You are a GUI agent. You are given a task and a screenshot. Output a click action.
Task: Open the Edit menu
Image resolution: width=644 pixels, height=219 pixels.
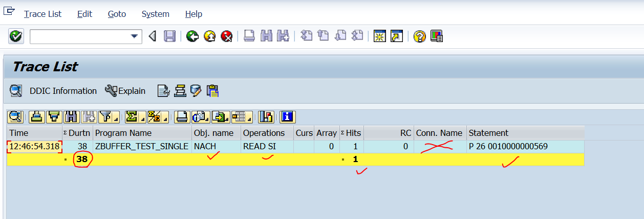(84, 14)
